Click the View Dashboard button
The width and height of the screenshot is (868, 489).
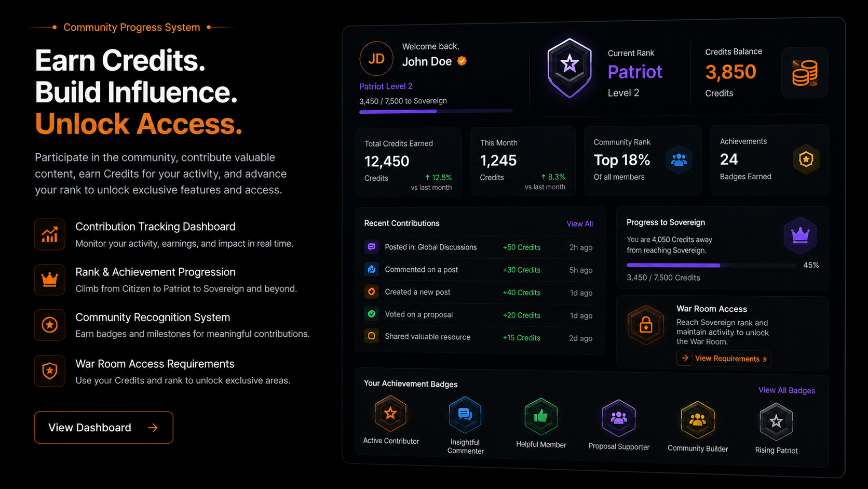click(103, 428)
